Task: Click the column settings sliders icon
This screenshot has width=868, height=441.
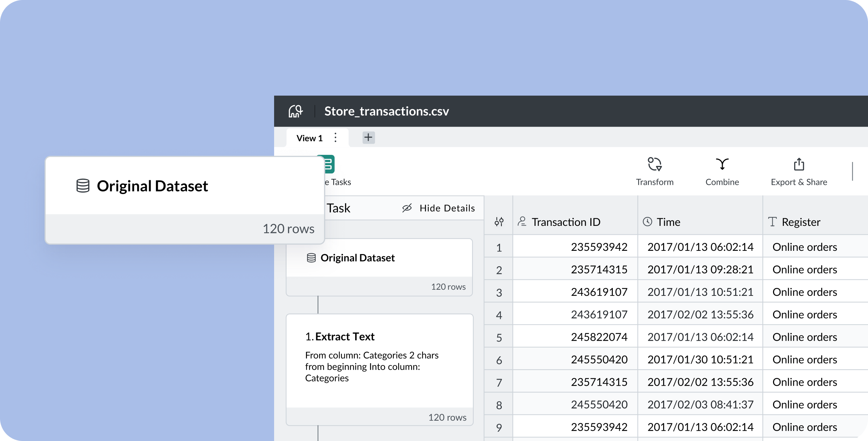Action: point(499,222)
